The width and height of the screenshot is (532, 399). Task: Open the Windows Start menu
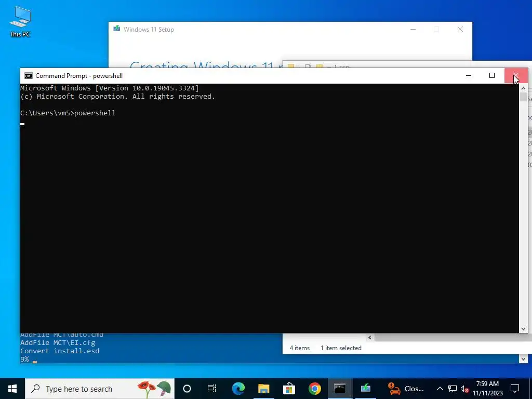click(12, 389)
